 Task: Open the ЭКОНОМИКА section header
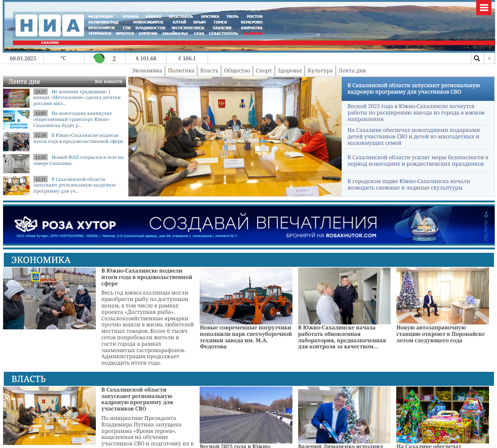pyautogui.click(x=41, y=260)
